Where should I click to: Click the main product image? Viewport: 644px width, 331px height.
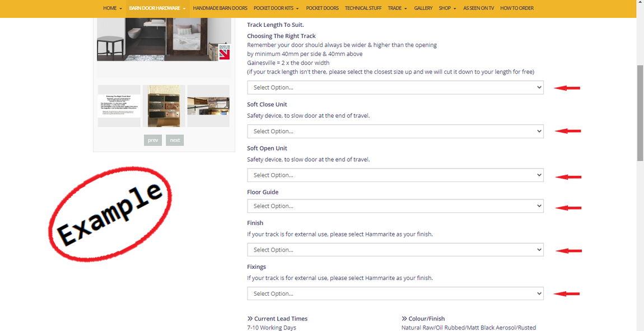point(164,39)
